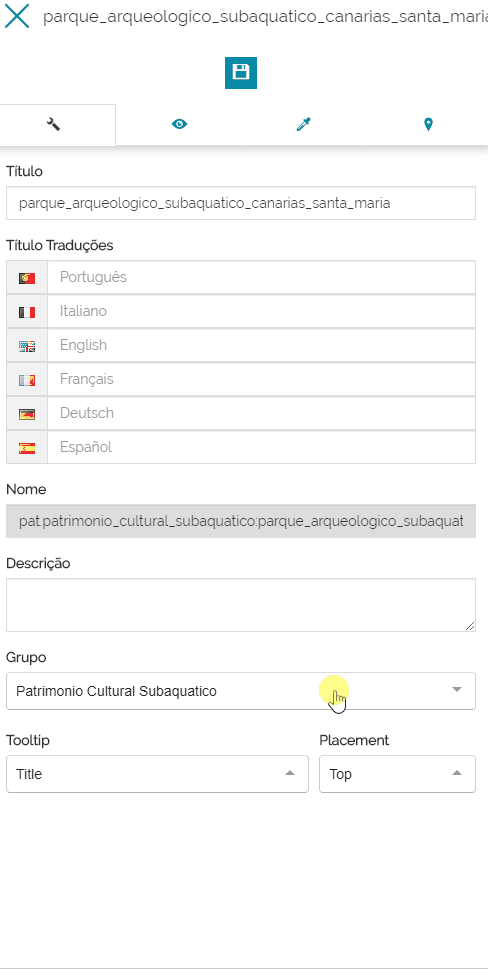
Task: Click the English translation field
Action: (261, 345)
